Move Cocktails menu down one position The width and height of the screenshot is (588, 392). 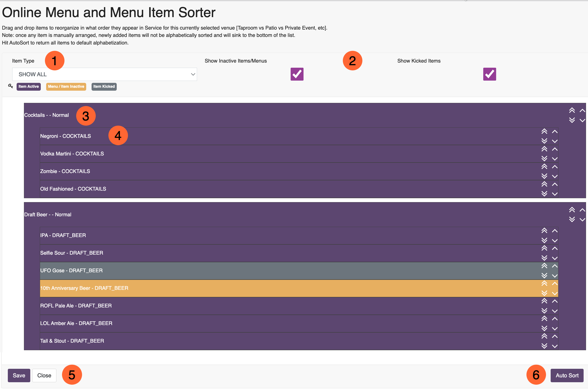tap(582, 120)
